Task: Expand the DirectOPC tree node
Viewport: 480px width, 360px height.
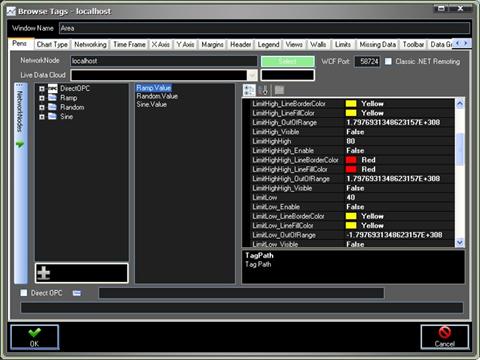Action: coord(42,89)
